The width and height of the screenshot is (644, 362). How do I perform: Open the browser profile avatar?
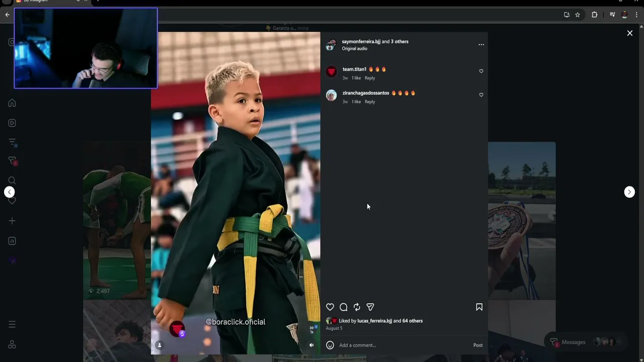624,15
